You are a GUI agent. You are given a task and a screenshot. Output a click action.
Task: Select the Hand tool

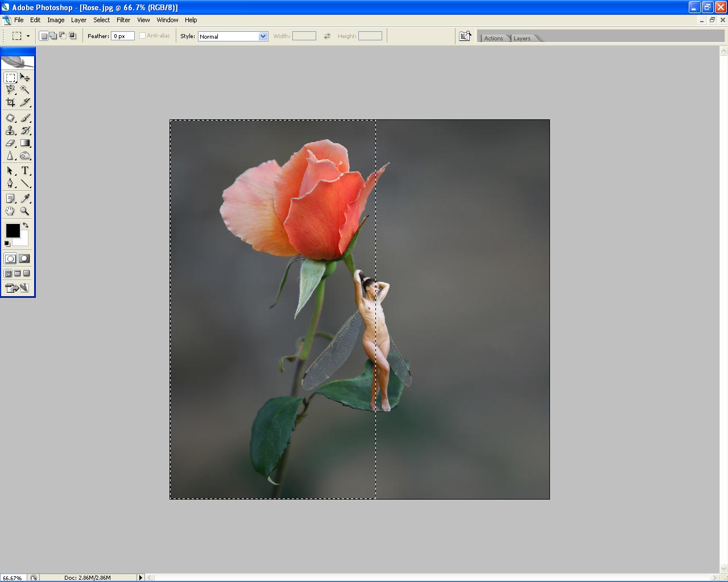(x=10, y=211)
